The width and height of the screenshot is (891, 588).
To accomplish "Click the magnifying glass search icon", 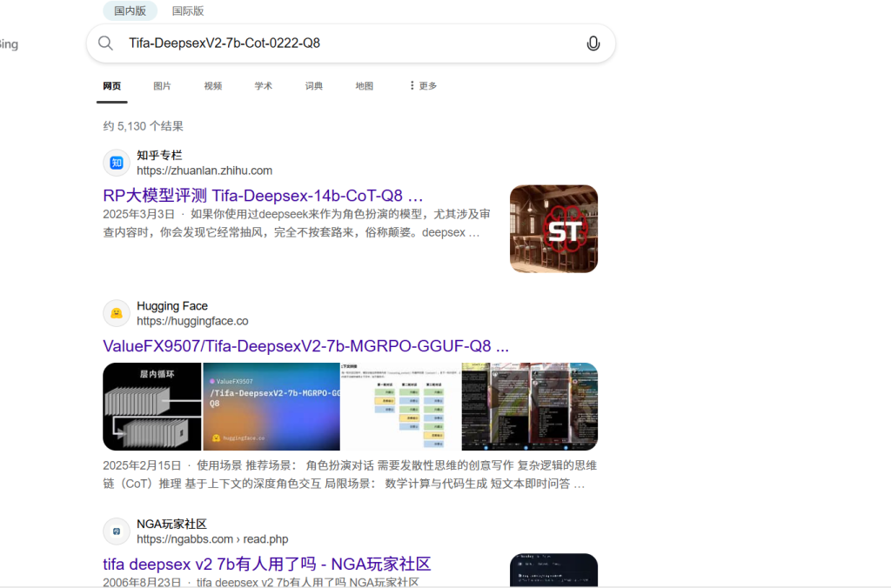I will pyautogui.click(x=106, y=43).
